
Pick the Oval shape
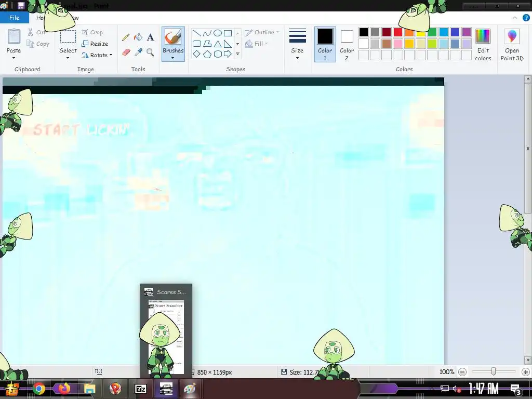(x=218, y=33)
